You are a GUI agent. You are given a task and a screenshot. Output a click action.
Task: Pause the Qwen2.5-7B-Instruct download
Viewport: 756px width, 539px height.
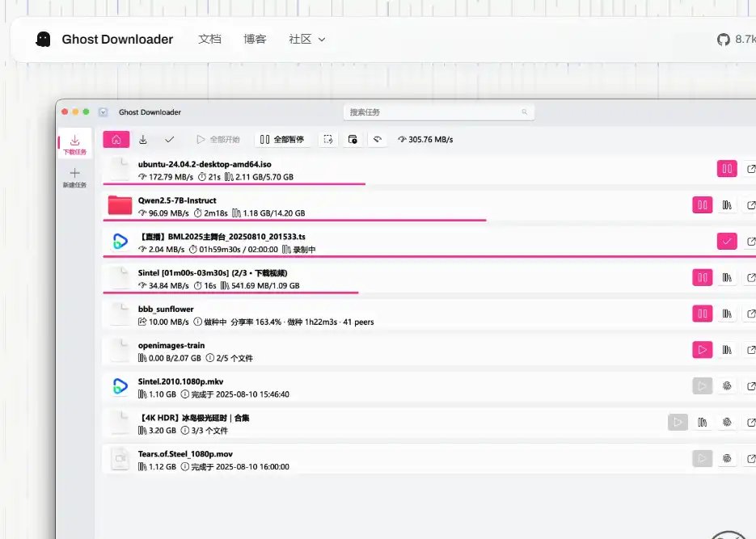coord(702,204)
